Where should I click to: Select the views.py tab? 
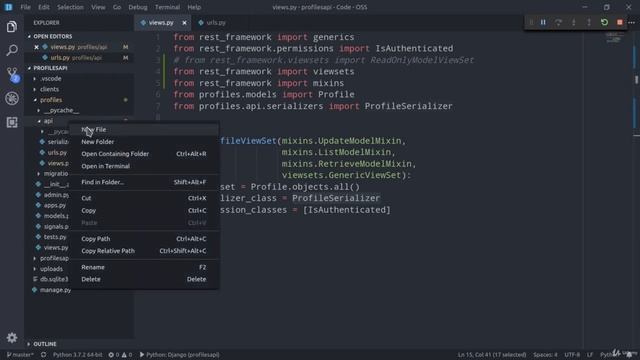click(161, 23)
